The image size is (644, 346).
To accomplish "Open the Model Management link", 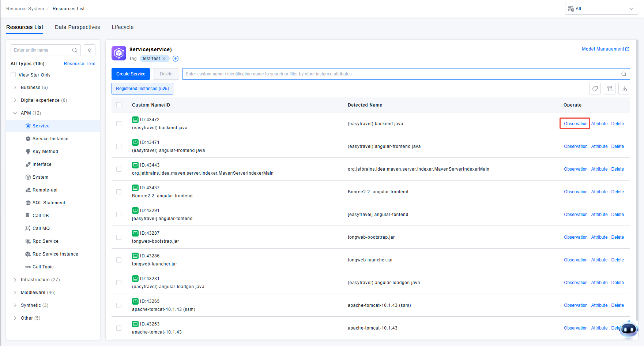I will 605,49.
